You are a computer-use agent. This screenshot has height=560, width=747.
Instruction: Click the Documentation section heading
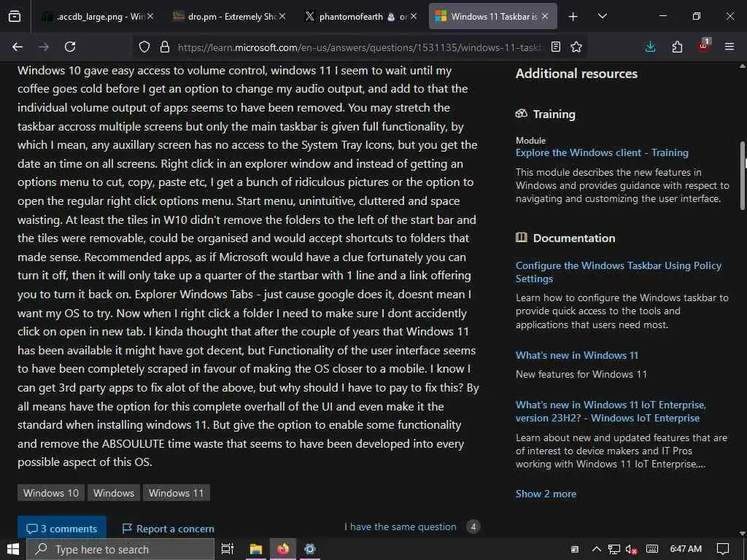pos(573,238)
